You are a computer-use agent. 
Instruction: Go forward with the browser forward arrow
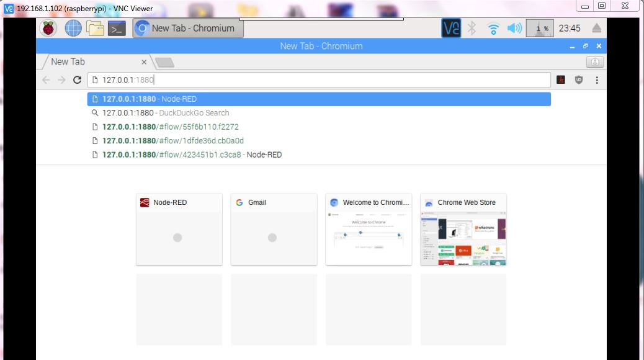[x=61, y=79]
